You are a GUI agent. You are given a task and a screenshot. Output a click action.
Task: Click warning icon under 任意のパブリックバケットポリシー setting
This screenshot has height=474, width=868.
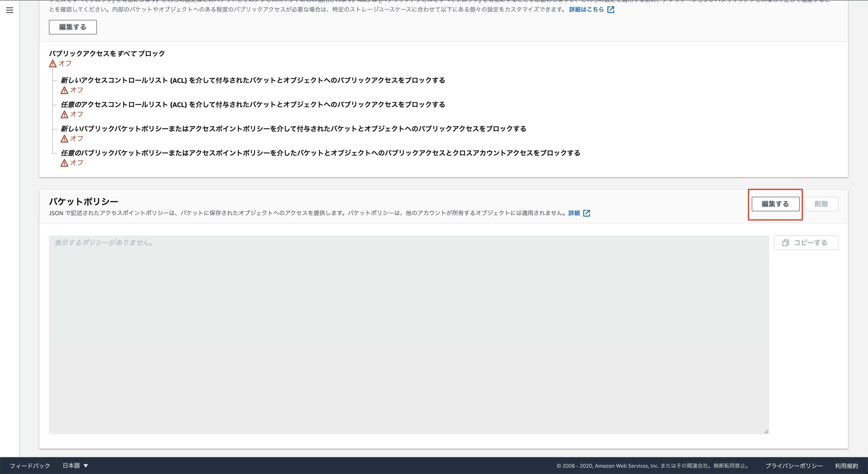(64, 163)
